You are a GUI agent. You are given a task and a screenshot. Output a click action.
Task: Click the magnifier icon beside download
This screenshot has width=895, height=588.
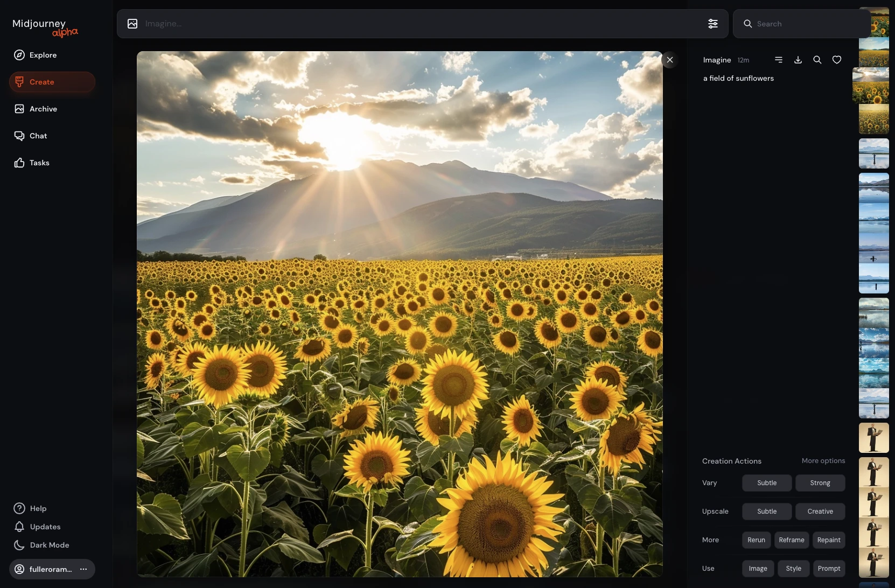817,60
